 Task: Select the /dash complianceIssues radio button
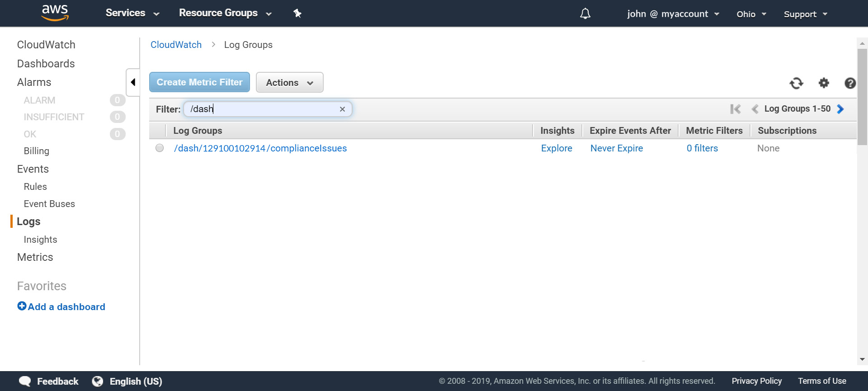pyautogui.click(x=160, y=148)
